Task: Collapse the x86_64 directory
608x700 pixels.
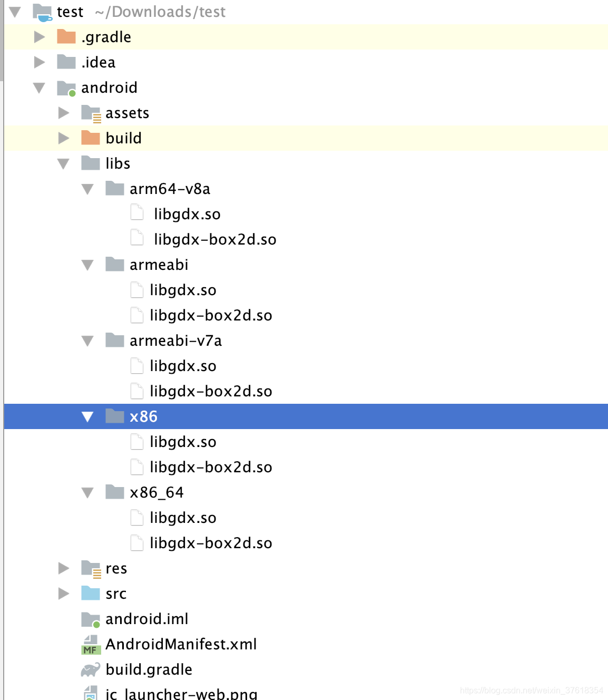Action: point(88,492)
